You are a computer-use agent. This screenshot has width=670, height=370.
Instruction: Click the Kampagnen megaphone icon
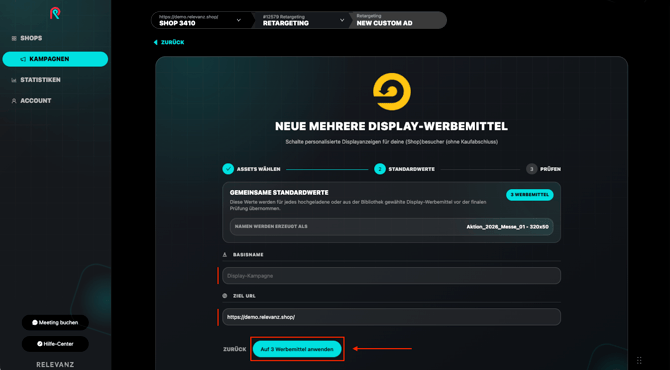pos(23,59)
